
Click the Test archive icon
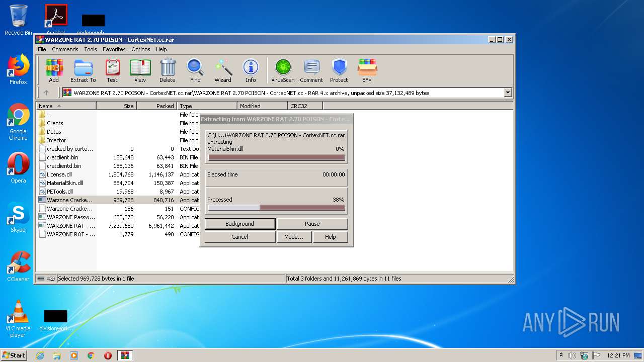click(112, 71)
